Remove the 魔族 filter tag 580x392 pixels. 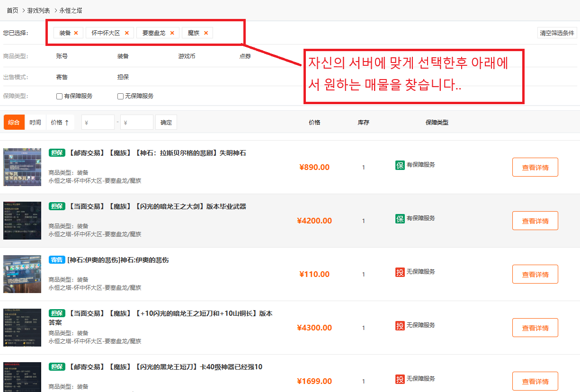(x=206, y=33)
